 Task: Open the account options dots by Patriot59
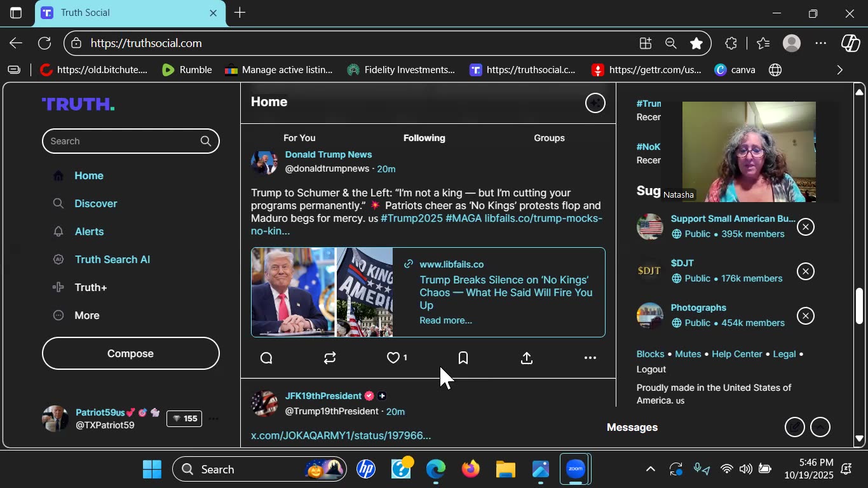[214, 419]
